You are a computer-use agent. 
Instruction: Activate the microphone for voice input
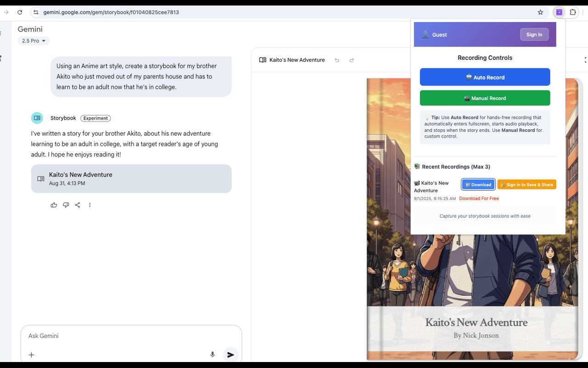point(212,355)
